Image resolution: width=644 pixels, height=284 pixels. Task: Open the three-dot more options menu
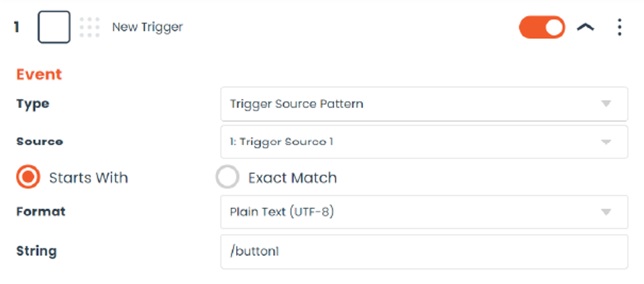(x=619, y=28)
